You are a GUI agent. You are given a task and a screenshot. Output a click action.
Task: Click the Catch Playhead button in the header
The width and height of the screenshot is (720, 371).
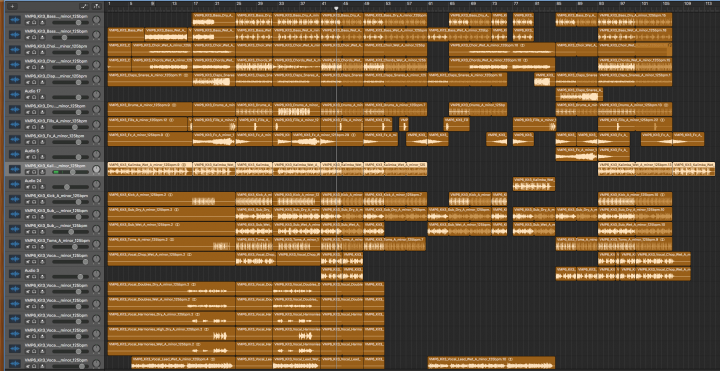click(x=96, y=6)
